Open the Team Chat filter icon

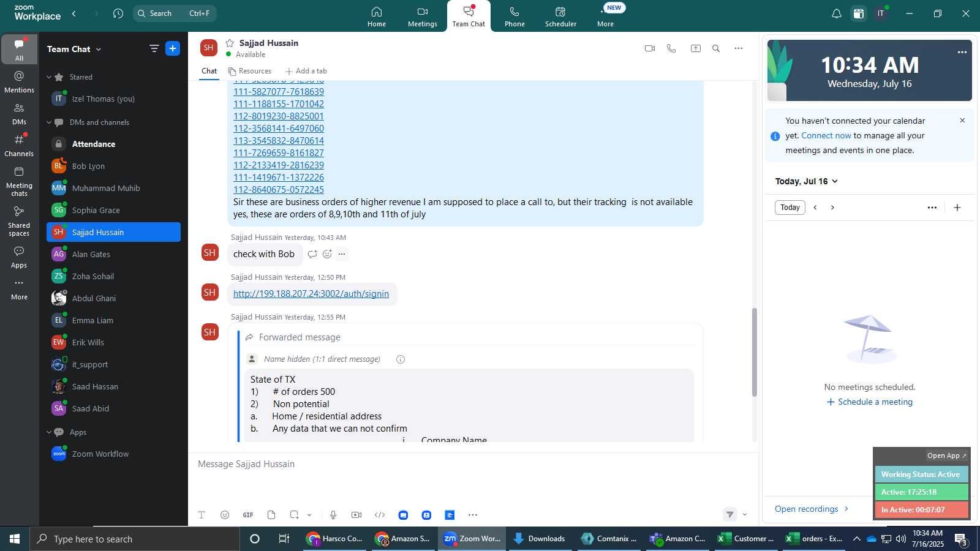(154, 48)
